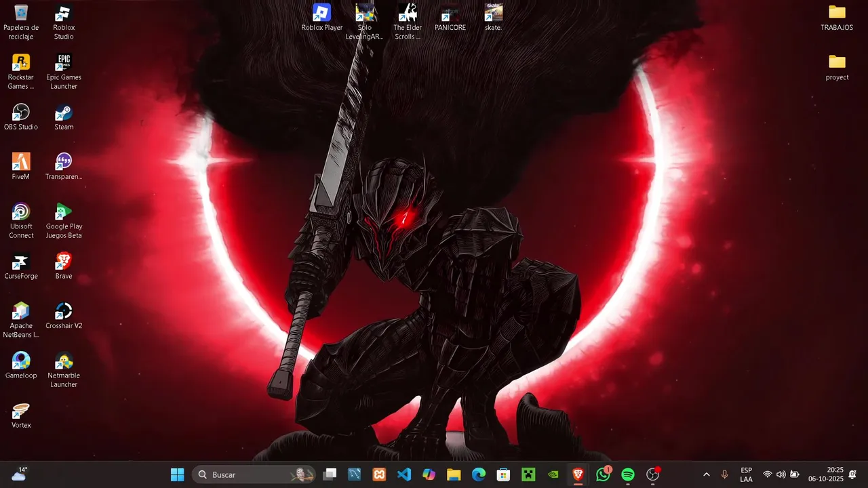
Task: Select Google Play Juegos Beta icon
Action: [x=64, y=220]
